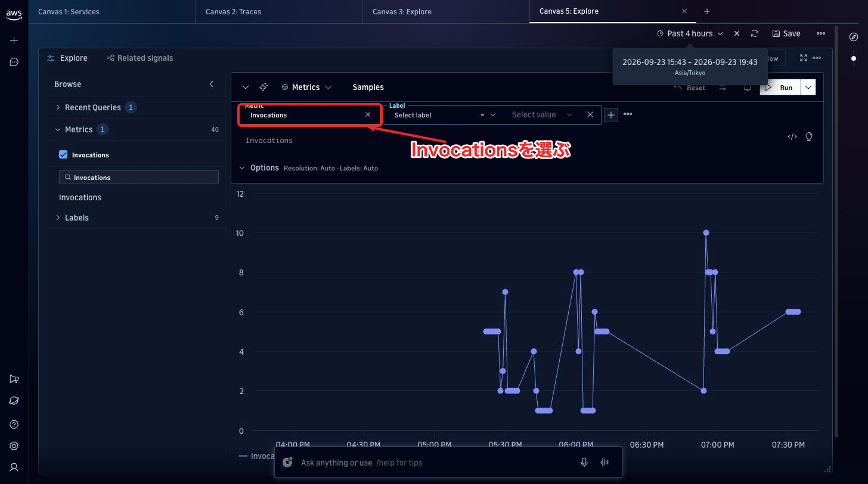868x484 pixels.
Task: Click the lightbulb hints icon
Action: click(x=809, y=136)
